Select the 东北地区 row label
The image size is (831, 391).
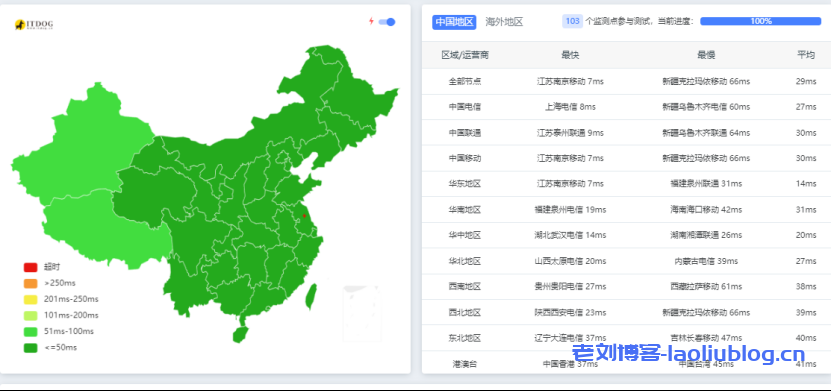465,338
